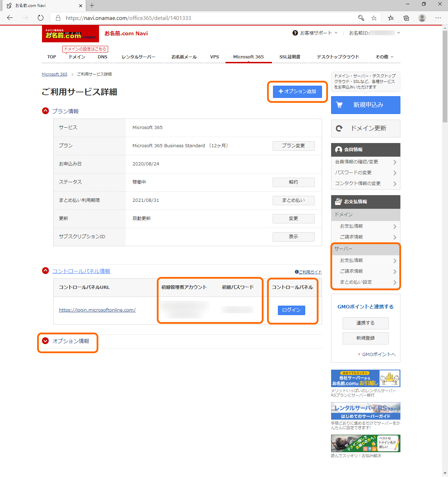
Task: Open ドメイン ご請求情報 item
Action: (365, 237)
